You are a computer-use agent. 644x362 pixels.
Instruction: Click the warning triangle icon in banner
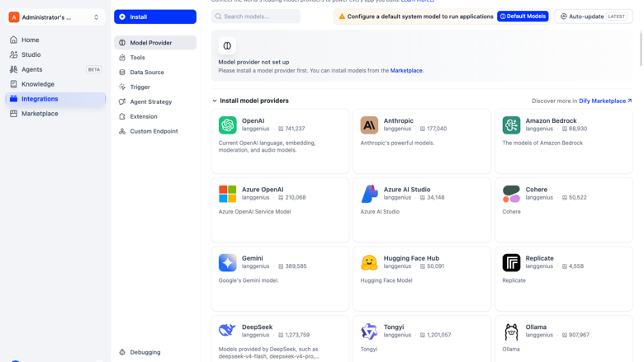click(342, 16)
